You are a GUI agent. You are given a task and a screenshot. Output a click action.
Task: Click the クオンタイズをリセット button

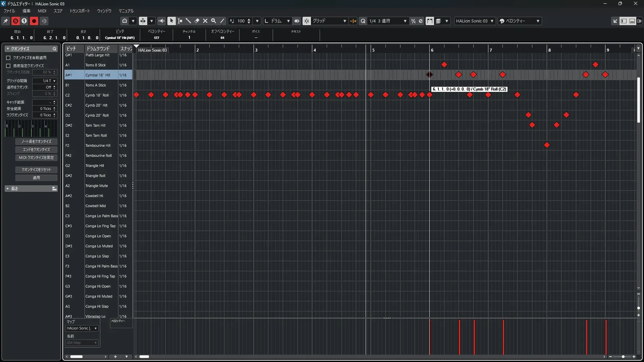[x=36, y=170]
